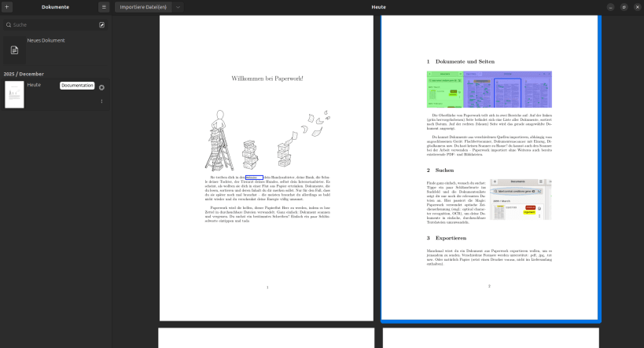
Task: Click the paper stacks illustration on page 1
Action: point(267,141)
